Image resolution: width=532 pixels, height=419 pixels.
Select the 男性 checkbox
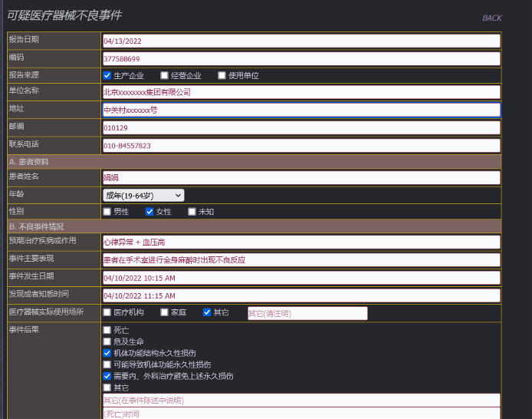(107, 212)
